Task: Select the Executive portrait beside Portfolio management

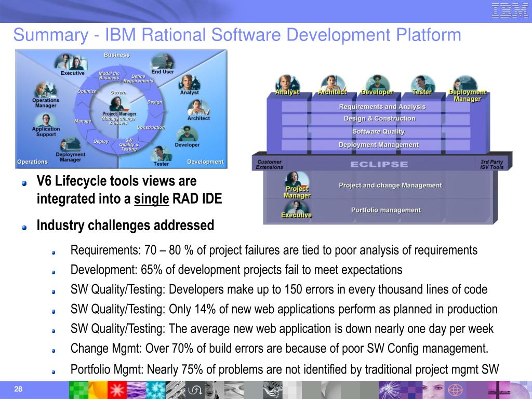Action: click(x=296, y=207)
